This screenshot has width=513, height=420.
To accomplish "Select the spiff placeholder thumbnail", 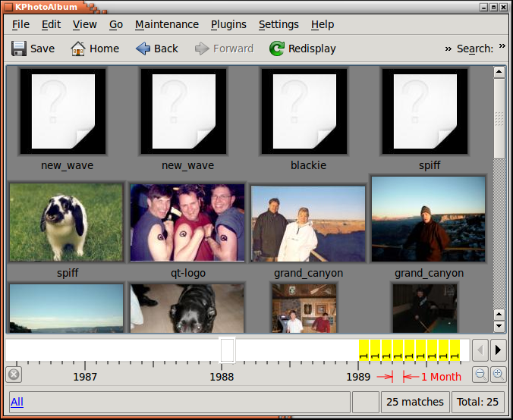I will coord(425,111).
